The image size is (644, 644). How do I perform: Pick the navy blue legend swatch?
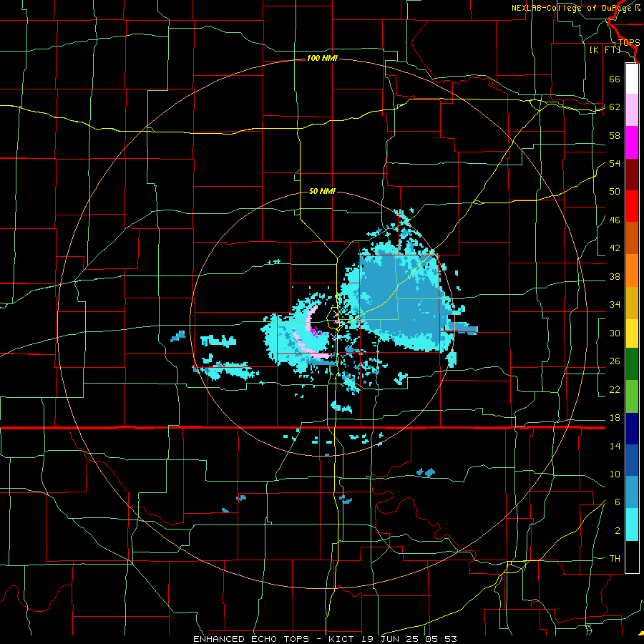[x=632, y=429]
